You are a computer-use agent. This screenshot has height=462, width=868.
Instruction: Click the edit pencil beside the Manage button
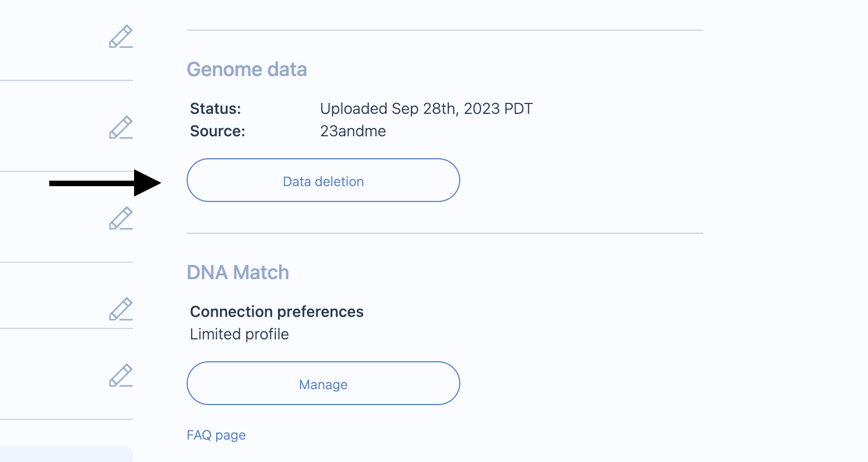(121, 376)
